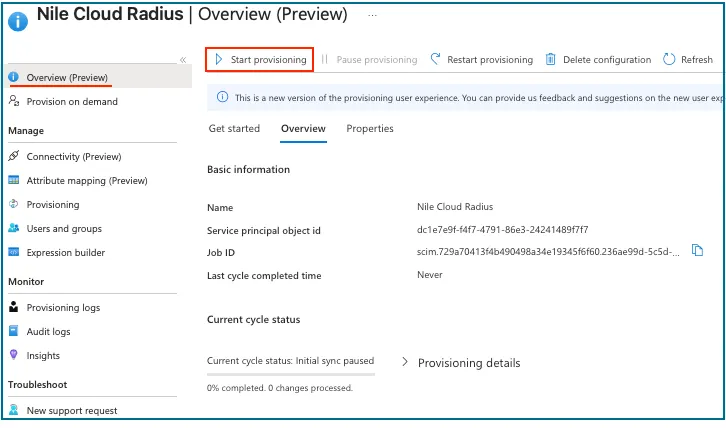Click the Attribute mapping table icon
The image size is (726, 428).
14,180
